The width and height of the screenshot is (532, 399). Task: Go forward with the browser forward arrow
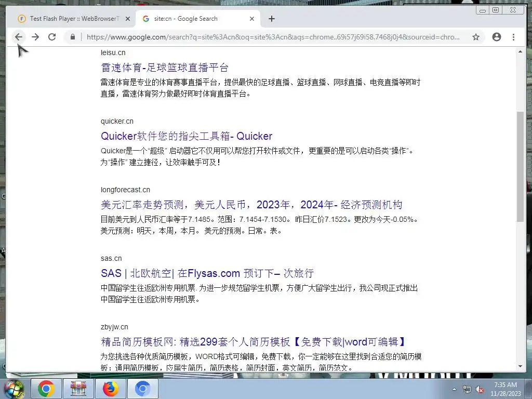[35, 37]
